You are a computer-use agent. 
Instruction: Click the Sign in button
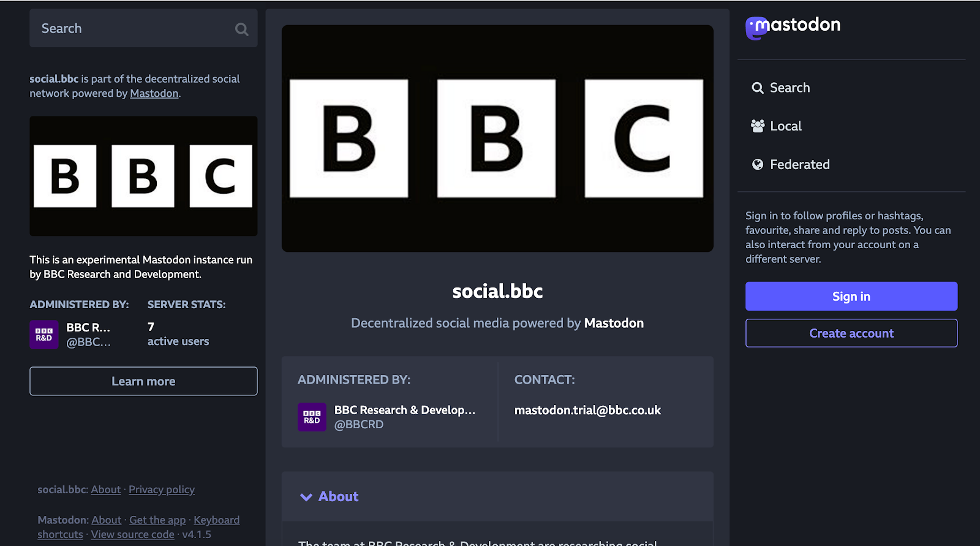(x=851, y=297)
